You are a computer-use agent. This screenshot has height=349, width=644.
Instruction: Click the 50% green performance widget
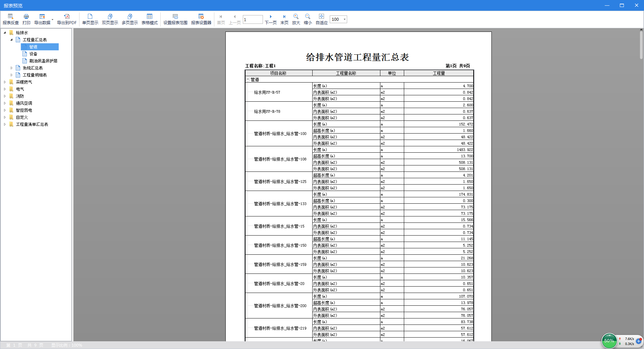[609, 341]
